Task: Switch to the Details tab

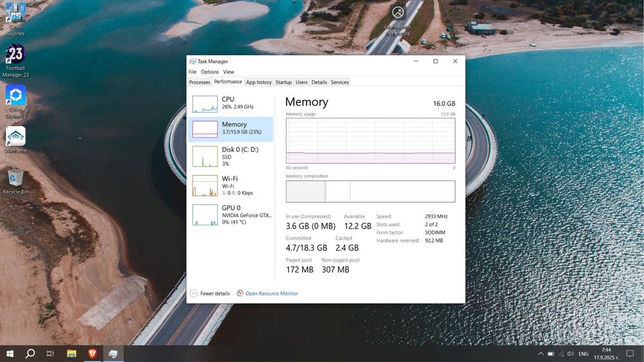Action: tap(319, 82)
